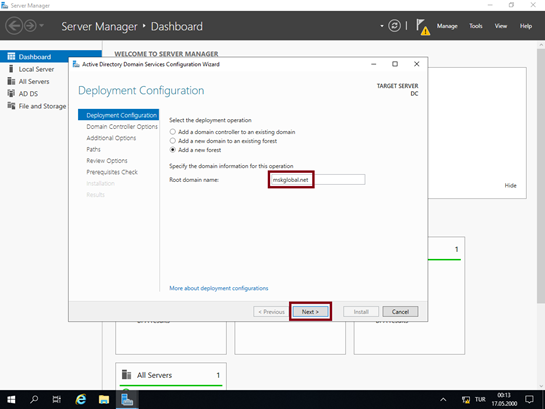This screenshot has height=409, width=545.
Task: Click the forward navigation arrow in Server Manager
Action: point(30,26)
